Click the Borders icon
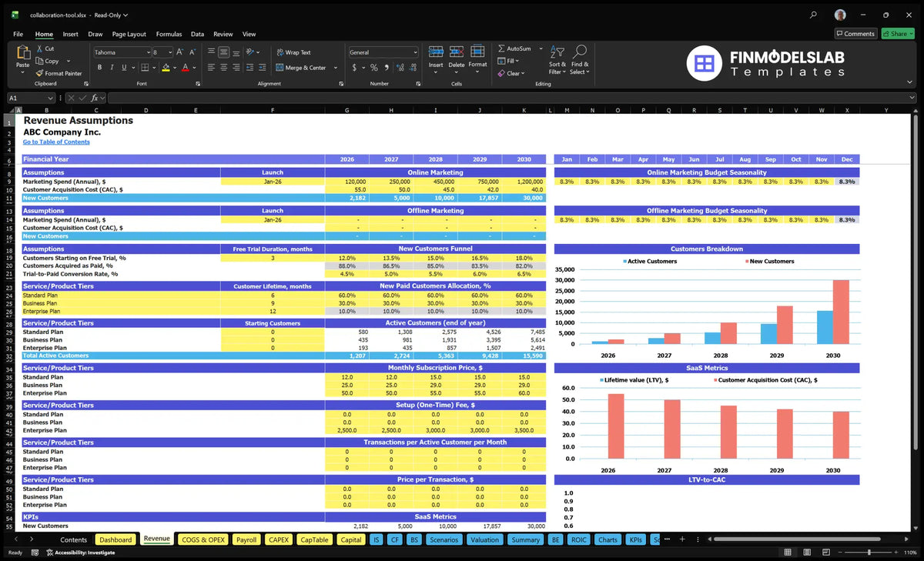Screen dimensions: 924x561 point(145,68)
